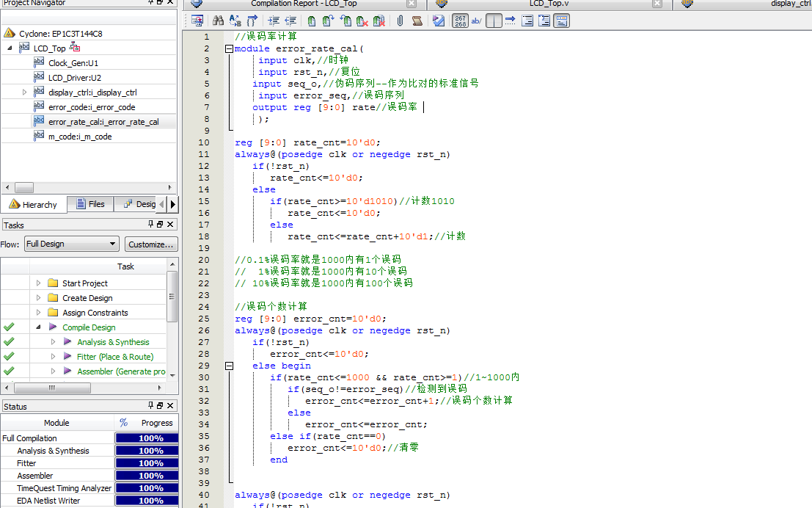Collapse the Compile Design task group
The height and width of the screenshot is (508, 812).
tap(38, 327)
